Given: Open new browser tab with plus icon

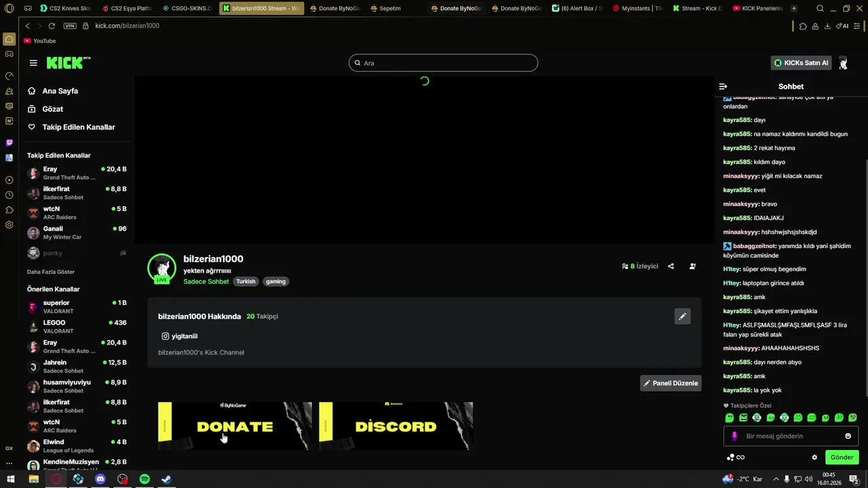Looking at the screenshot, I should pos(794,9).
